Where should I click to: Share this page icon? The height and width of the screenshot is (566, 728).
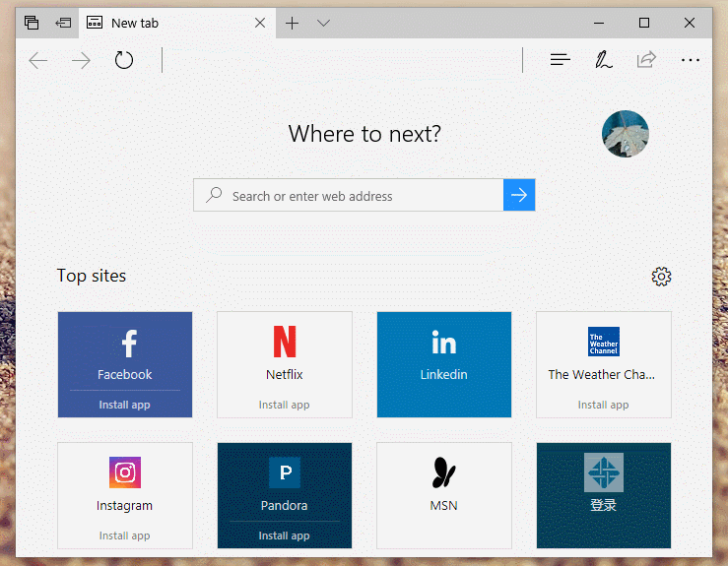(646, 59)
